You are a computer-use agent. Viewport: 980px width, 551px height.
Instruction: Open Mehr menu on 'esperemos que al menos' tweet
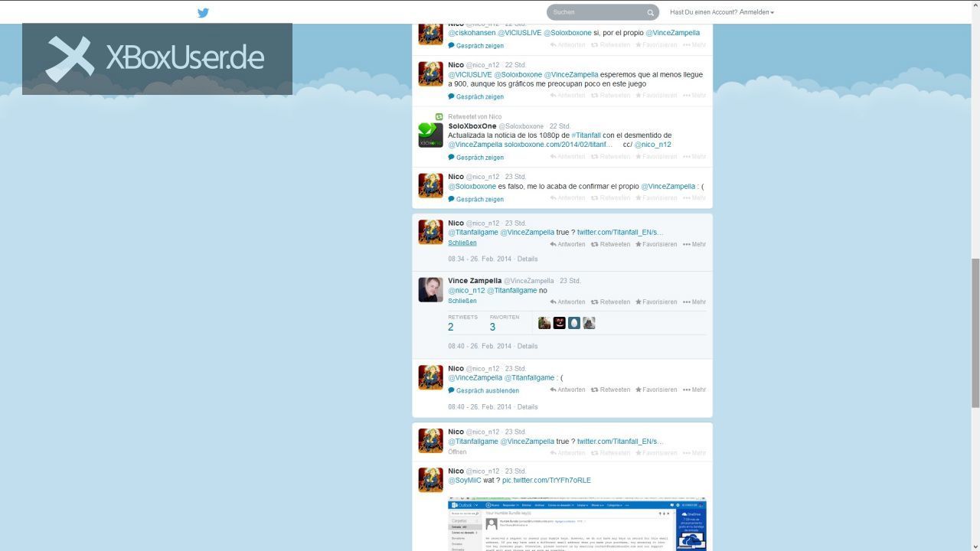(x=694, y=96)
